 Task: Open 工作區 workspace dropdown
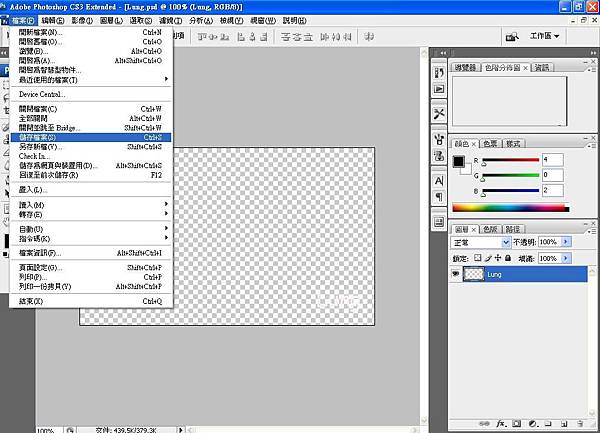[x=544, y=36]
